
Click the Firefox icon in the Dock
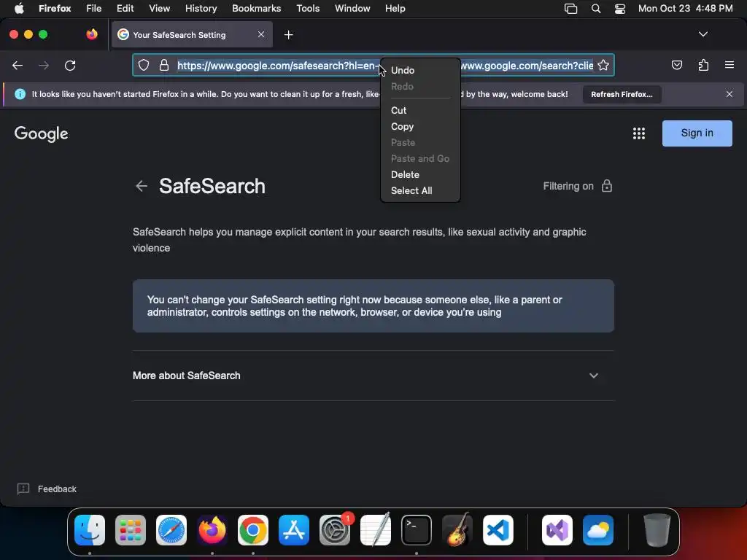[212, 530]
